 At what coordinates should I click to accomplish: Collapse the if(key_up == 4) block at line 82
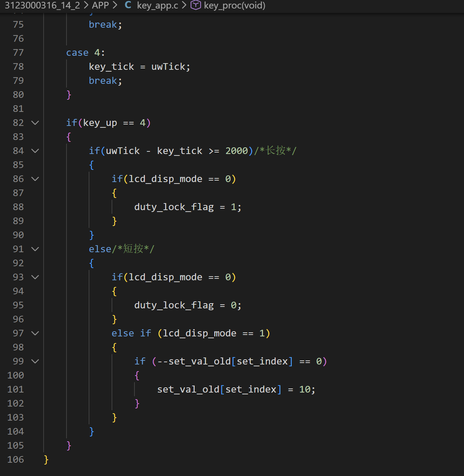coord(35,123)
